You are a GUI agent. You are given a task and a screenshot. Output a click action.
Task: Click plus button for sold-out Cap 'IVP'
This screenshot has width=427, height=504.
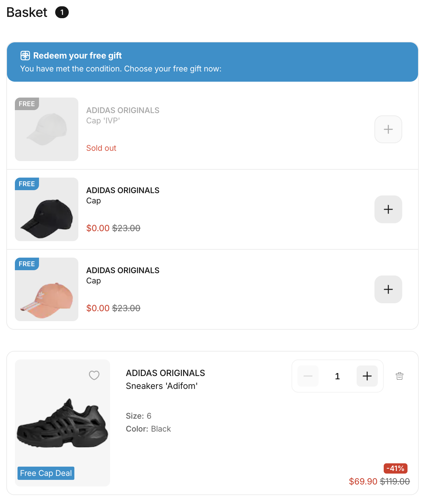tap(388, 129)
